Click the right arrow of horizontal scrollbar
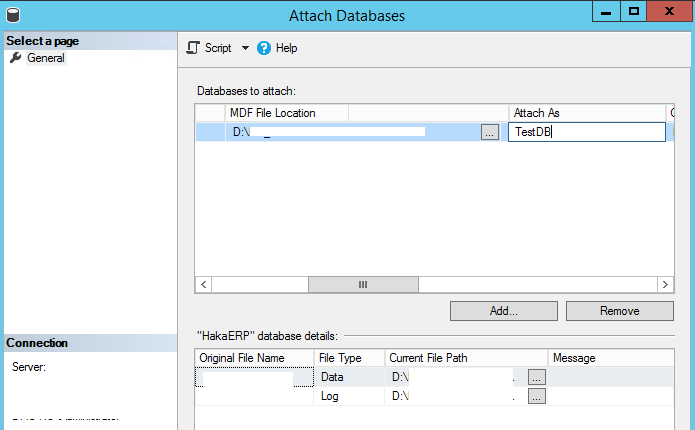Screen dimensions: 695x430 (662, 284)
